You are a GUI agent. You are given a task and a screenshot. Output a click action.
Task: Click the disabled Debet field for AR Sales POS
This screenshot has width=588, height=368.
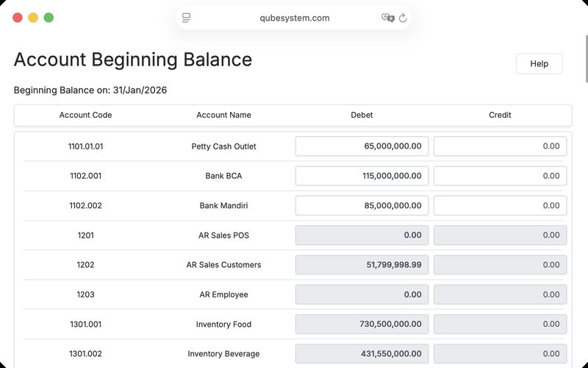[362, 235]
